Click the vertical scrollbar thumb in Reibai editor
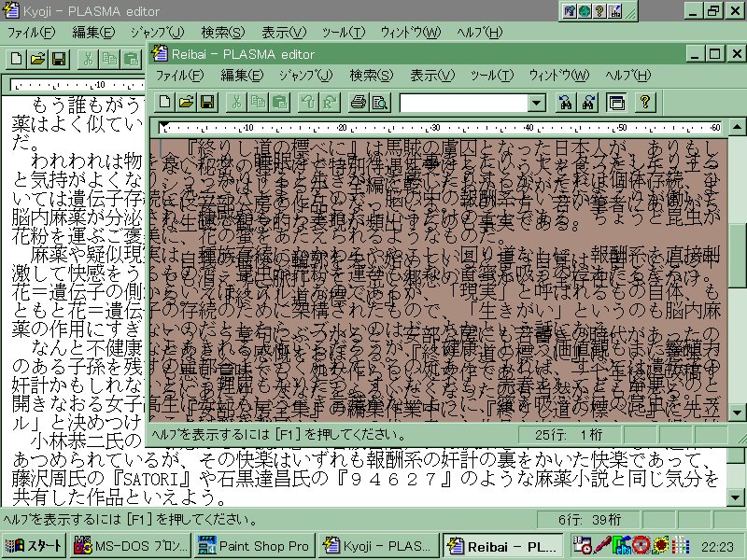This screenshot has width=747, height=560. tap(737, 258)
